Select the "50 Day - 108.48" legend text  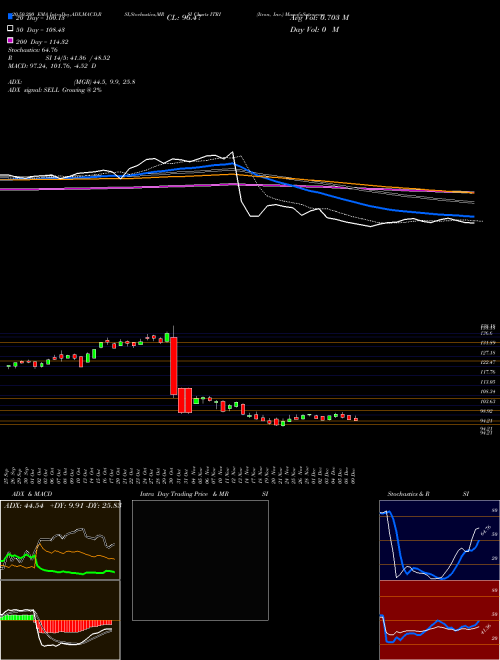[x=40, y=30]
